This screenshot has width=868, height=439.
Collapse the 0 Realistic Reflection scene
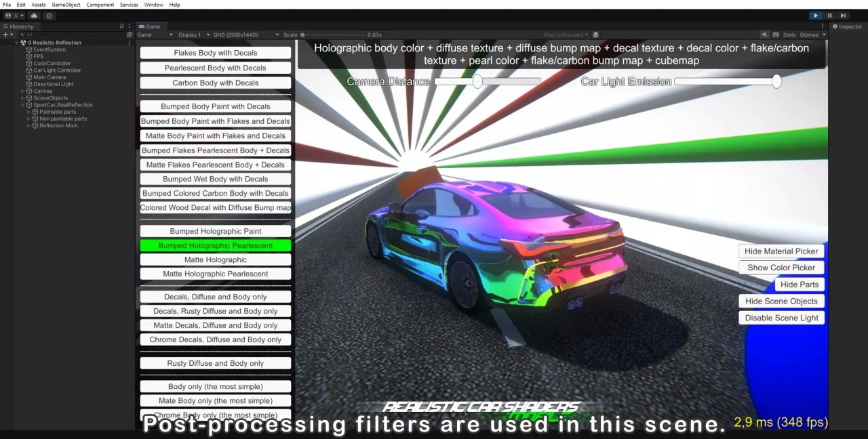tap(17, 43)
